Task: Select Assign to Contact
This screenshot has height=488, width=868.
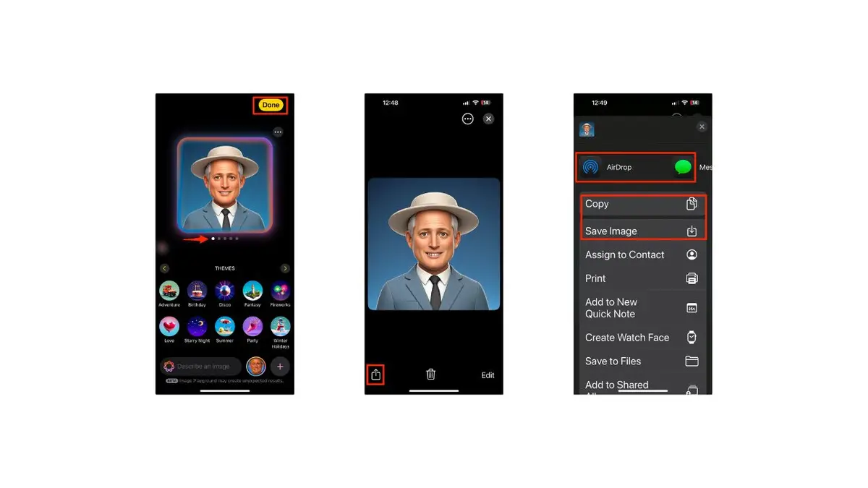Action: pos(643,254)
